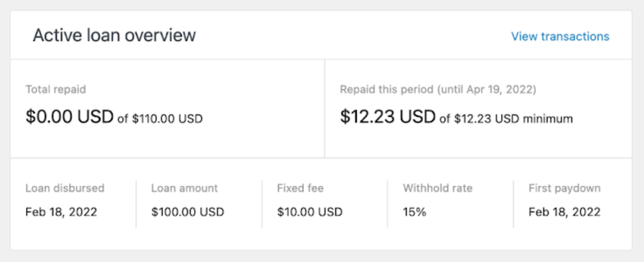The image size is (644, 262).
Task: Select the Loan amount label
Action: pos(184,188)
